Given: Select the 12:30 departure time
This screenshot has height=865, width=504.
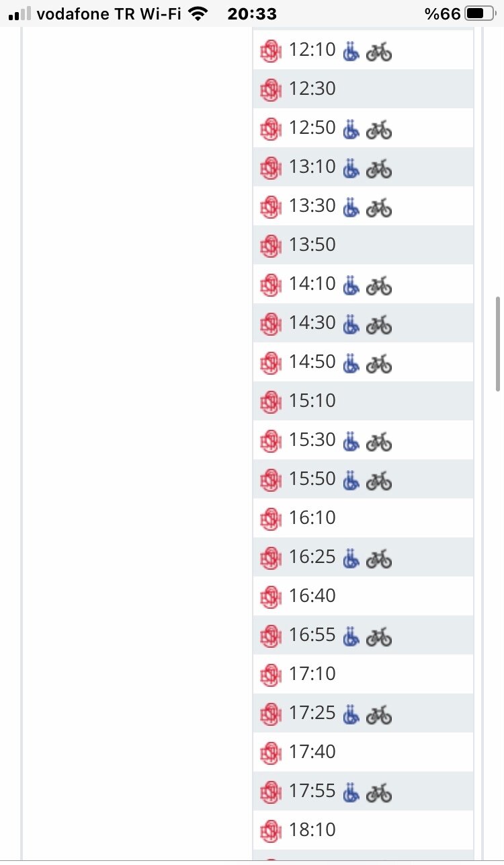Looking at the screenshot, I should pos(312,89).
